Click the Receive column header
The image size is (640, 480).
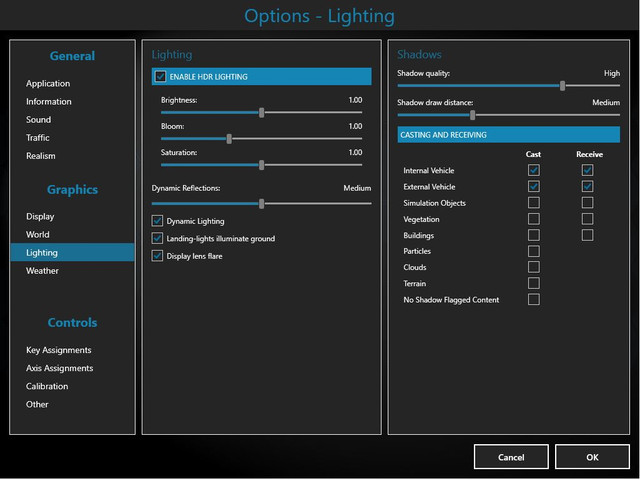[589, 154]
